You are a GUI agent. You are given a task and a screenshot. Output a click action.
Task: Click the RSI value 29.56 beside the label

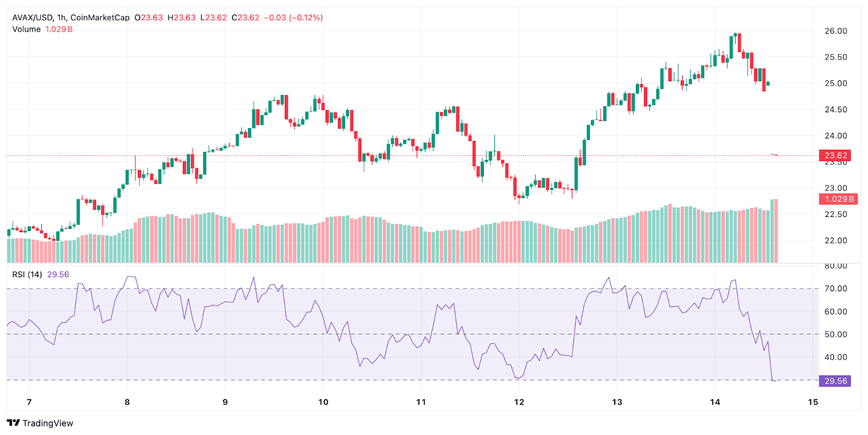click(x=58, y=274)
